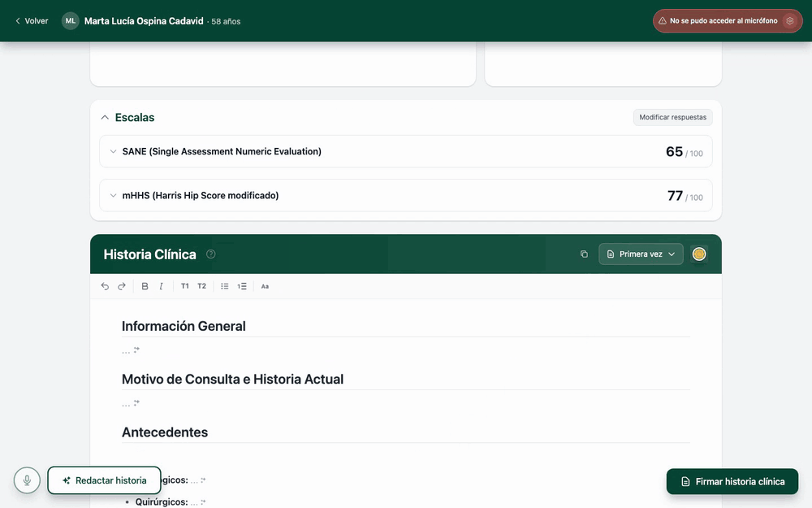Viewport: 812px width, 508px height.
Task: Open help icon beside Historia Clínica
Action: [211, 254]
